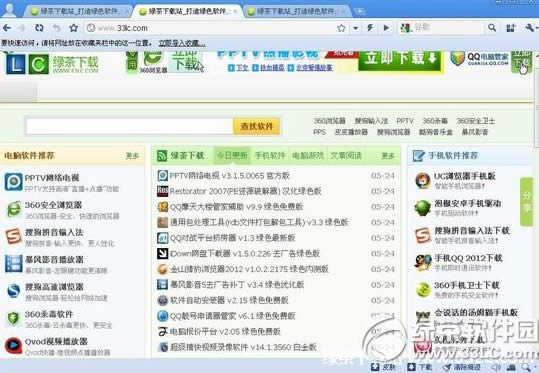Screen dimensions: 539x373
Task: Close the active 绿茶下载站 tab
Action: (x=235, y=12)
